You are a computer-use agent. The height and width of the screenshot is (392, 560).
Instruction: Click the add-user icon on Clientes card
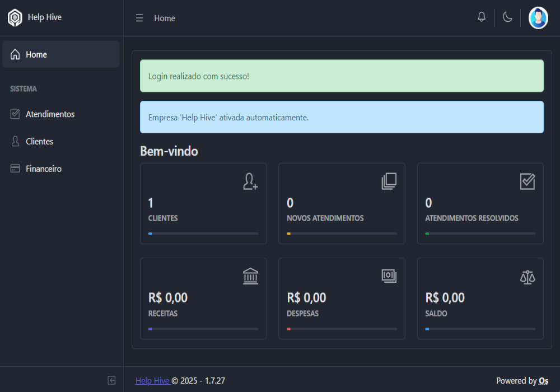click(250, 181)
